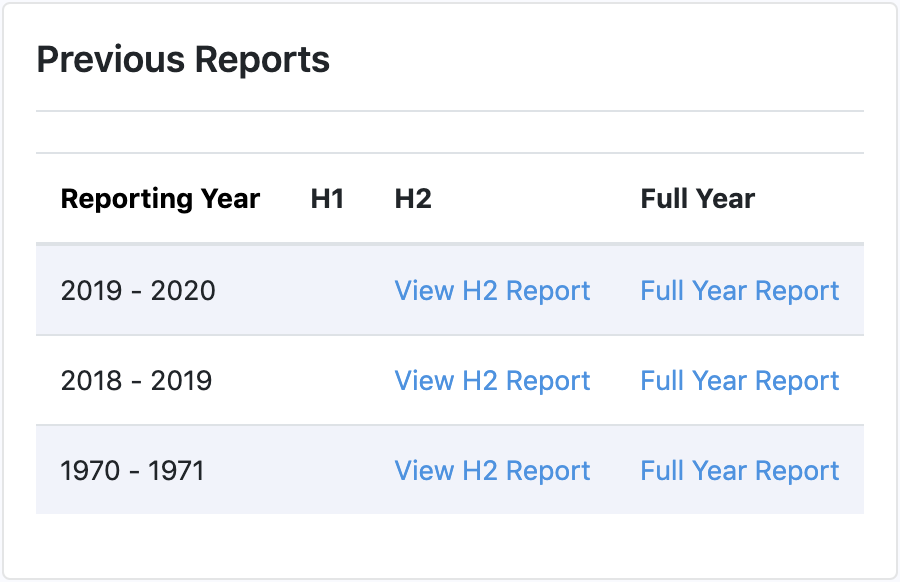Viewport: 900px width, 582px height.
Task: Click the Reporting Year column header
Action: 160,199
